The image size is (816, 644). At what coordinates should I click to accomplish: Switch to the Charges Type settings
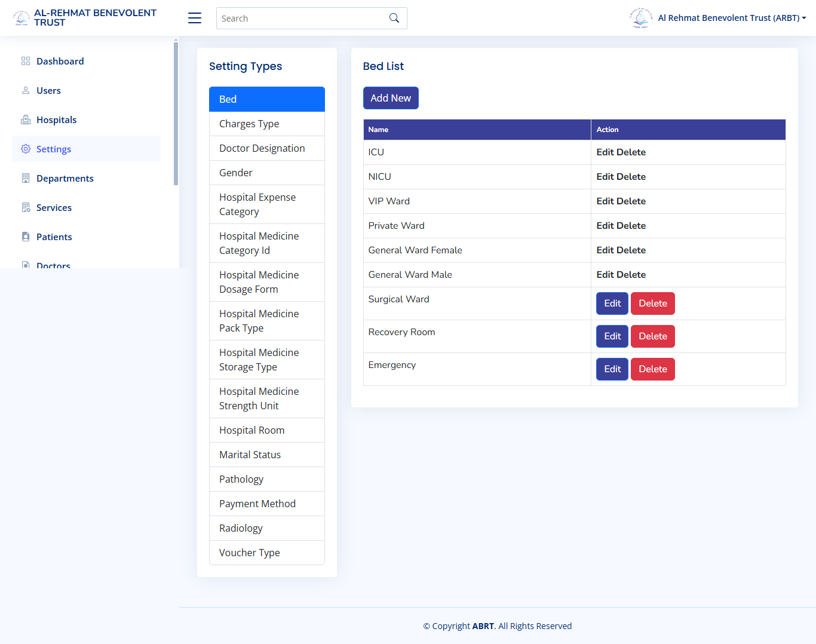(249, 124)
